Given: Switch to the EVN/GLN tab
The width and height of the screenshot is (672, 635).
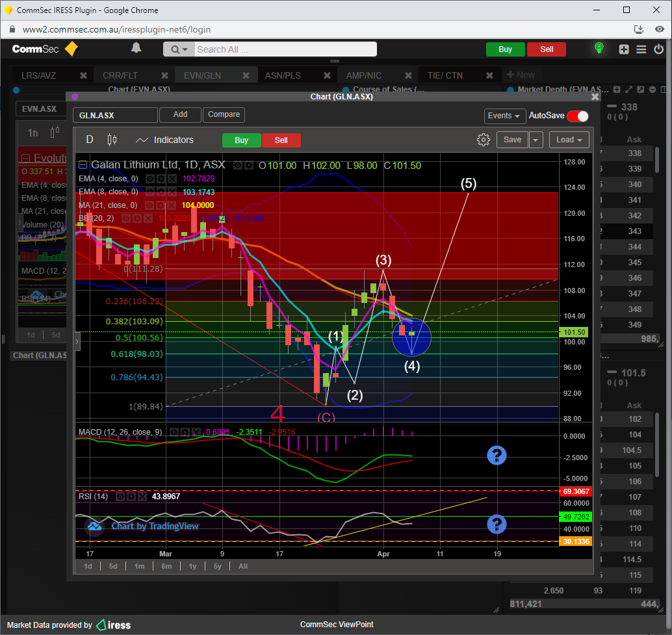Looking at the screenshot, I should coord(202,75).
